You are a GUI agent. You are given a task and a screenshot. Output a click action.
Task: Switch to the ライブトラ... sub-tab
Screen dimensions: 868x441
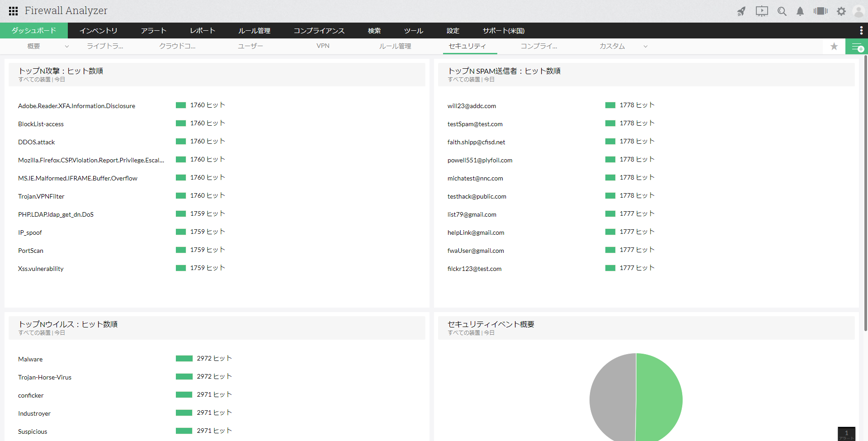(x=105, y=46)
